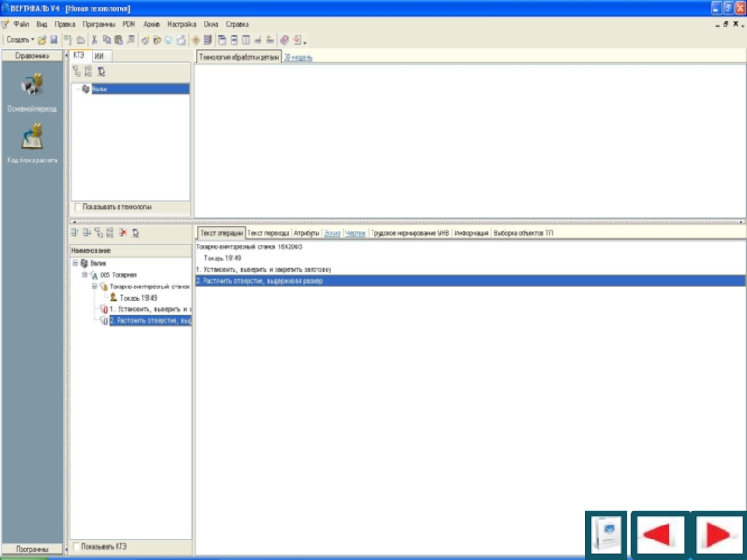Toggle the 'Показывать КТЭ' checkbox
The image size is (747, 560).
(78, 546)
